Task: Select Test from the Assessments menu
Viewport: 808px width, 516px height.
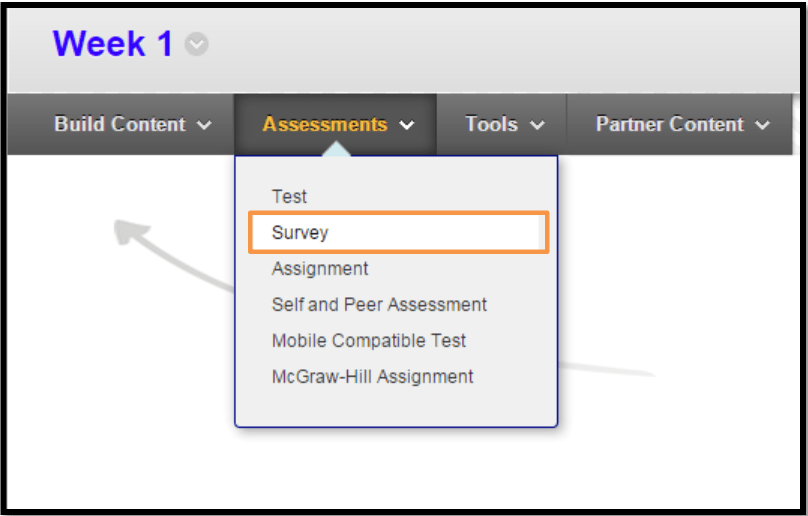Action: (289, 197)
